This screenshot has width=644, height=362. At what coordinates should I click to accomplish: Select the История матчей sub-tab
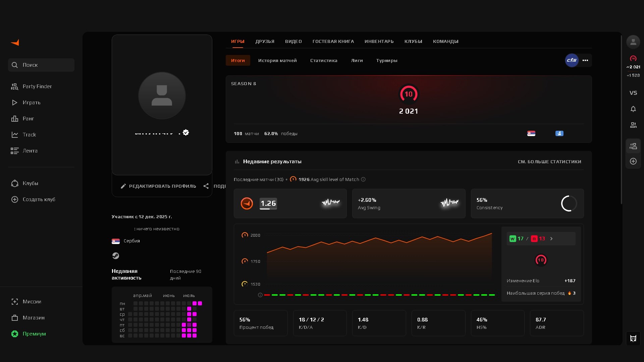pos(278,61)
